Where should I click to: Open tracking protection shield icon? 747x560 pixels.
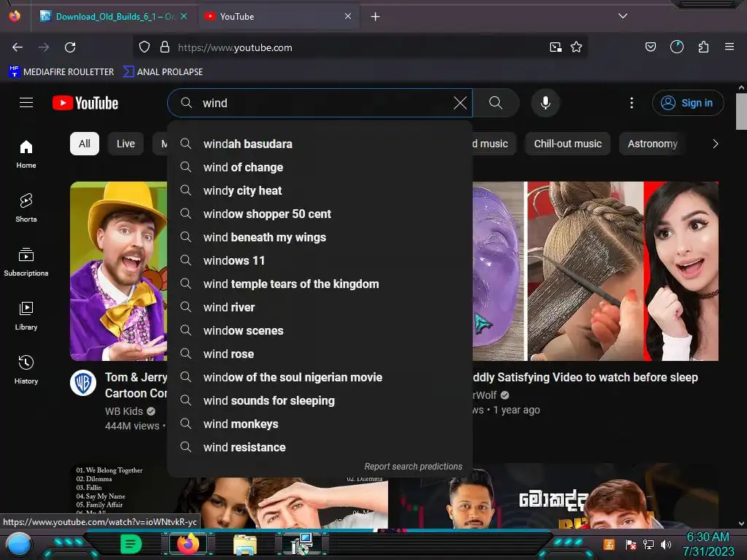click(x=144, y=47)
